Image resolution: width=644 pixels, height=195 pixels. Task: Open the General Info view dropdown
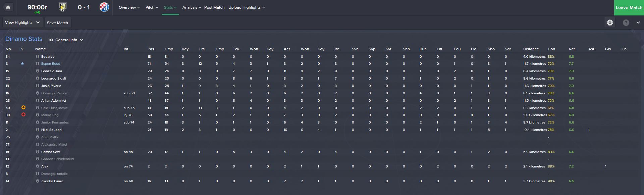pos(66,40)
